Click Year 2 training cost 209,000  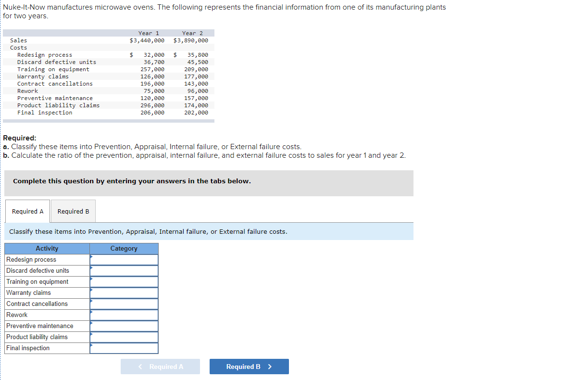[x=196, y=69]
